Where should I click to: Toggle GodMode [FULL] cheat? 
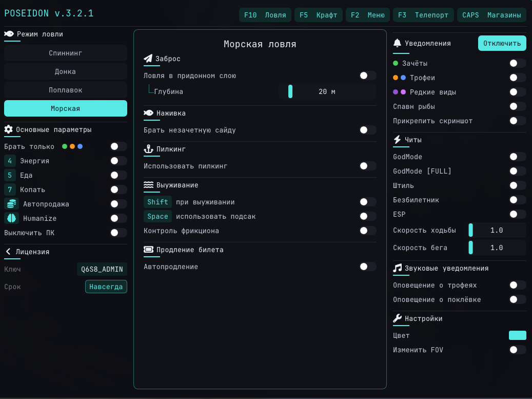point(518,171)
